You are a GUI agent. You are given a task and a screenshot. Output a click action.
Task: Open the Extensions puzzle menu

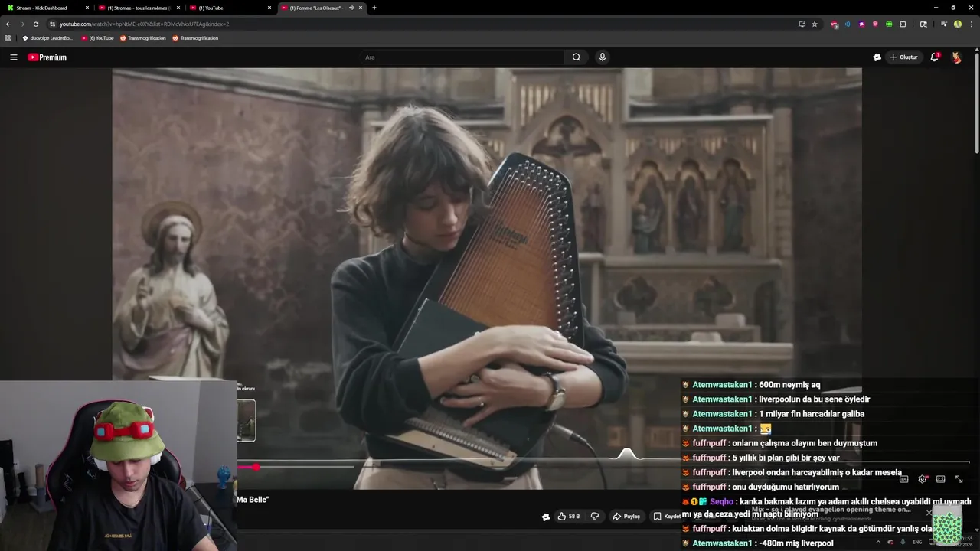pyautogui.click(x=903, y=24)
